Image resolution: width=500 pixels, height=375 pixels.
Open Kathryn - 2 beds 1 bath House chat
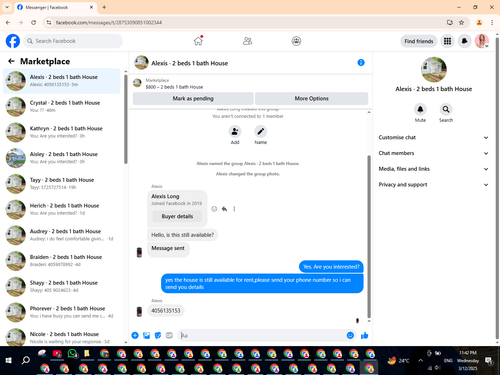pos(62,132)
